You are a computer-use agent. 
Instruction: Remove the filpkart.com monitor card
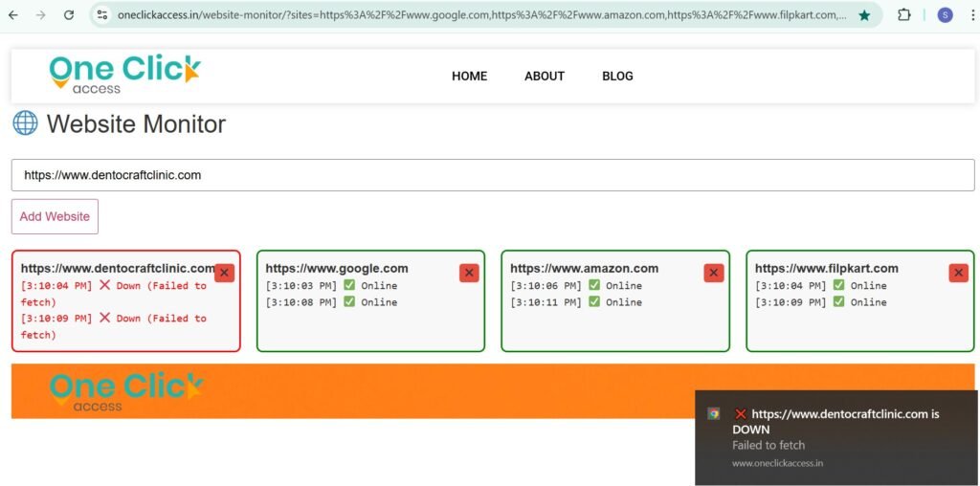pyautogui.click(x=958, y=273)
